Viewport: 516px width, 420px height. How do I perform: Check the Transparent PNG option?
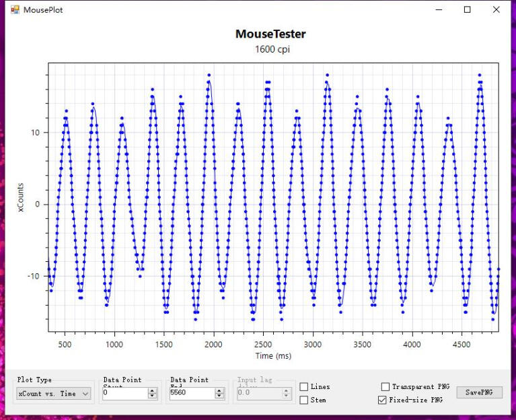[385, 387]
